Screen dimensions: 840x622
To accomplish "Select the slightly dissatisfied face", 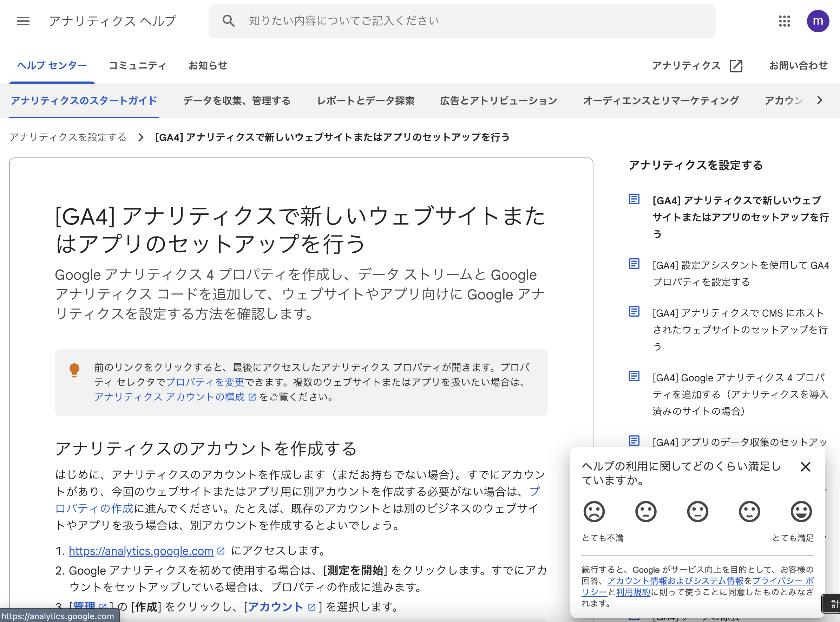I will 645,511.
